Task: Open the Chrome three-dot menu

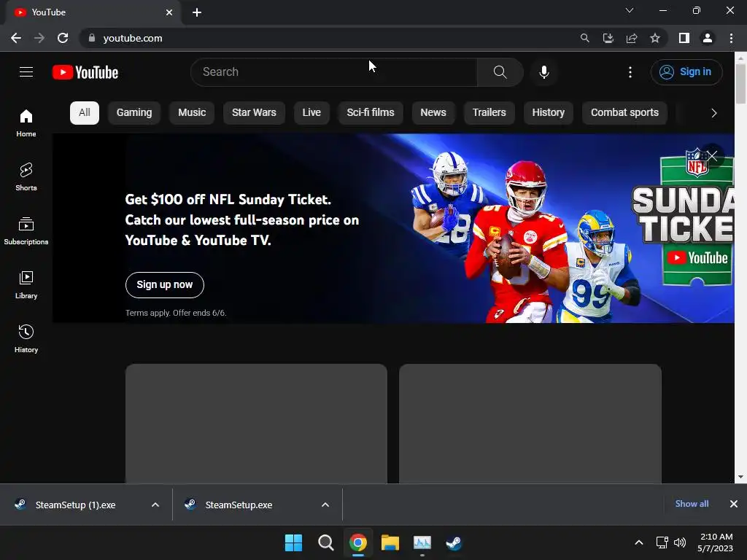Action: coord(731,38)
